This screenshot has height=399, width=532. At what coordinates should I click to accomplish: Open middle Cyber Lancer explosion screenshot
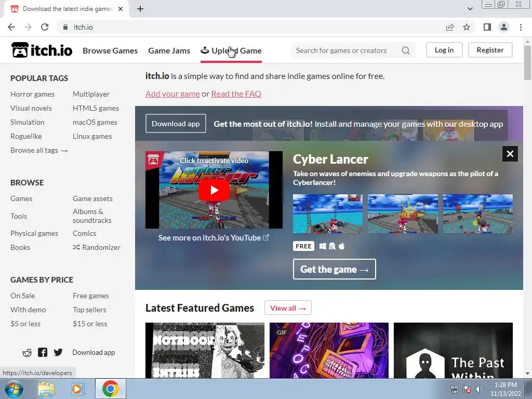tap(403, 214)
